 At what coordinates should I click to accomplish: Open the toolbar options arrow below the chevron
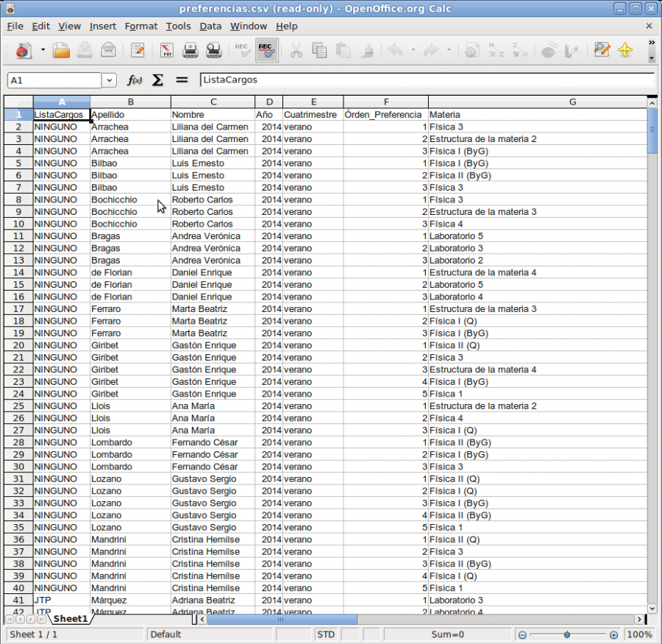652,58
